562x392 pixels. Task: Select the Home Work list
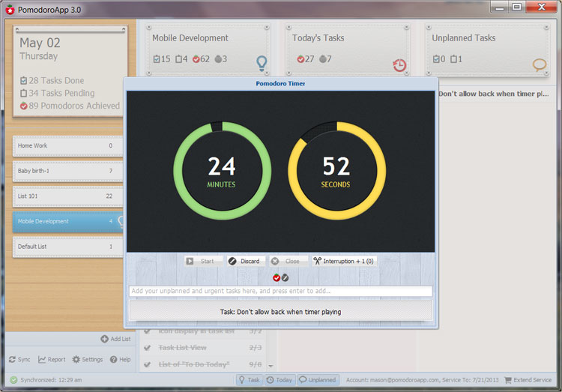67,145
